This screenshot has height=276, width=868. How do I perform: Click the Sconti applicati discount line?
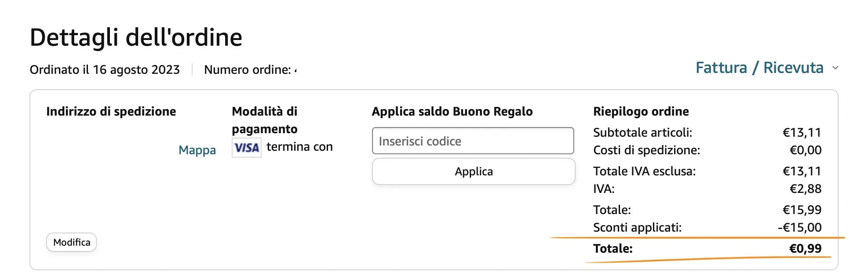637,227
